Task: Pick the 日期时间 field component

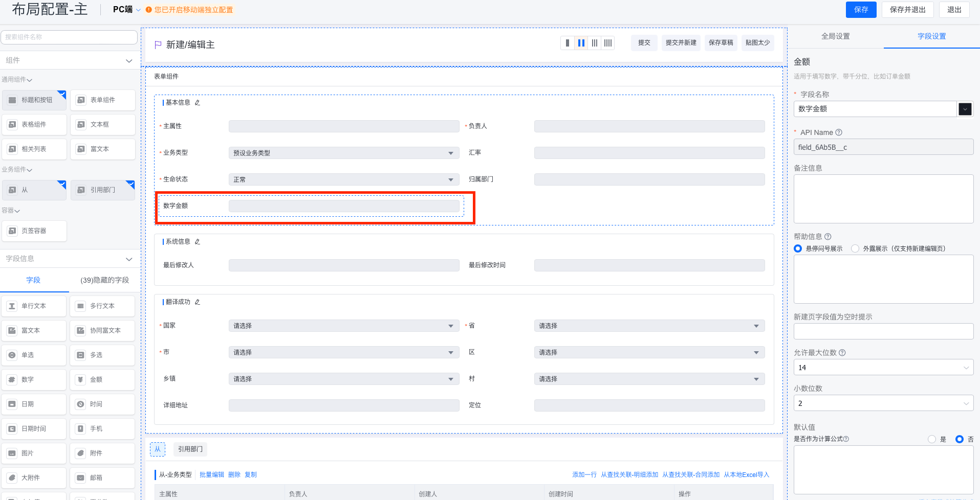Action: pyautogui.click(x=34, y=429)
